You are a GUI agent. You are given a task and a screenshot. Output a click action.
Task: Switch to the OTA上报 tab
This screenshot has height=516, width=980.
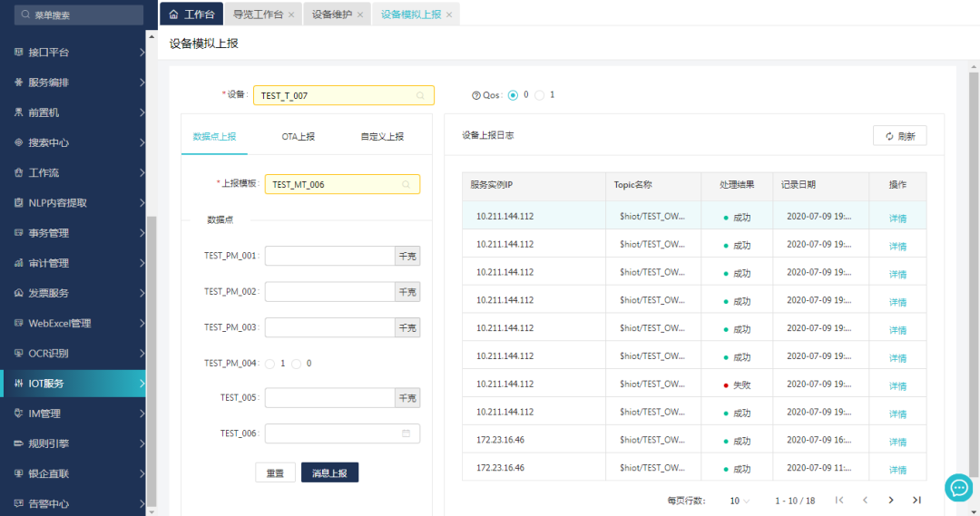click(x=298, y=136)
